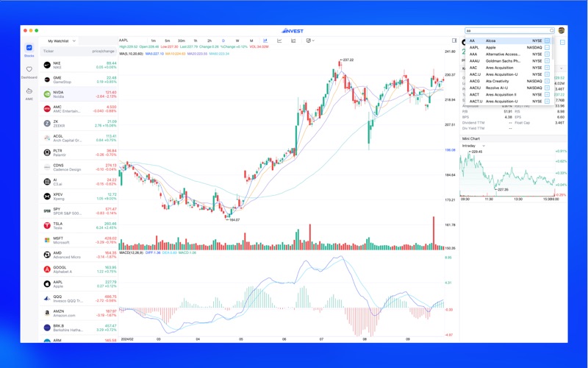This screenshot has height=368, width=588.
Task: Click the search magnifier icon
Action: (x=552, y=31)
